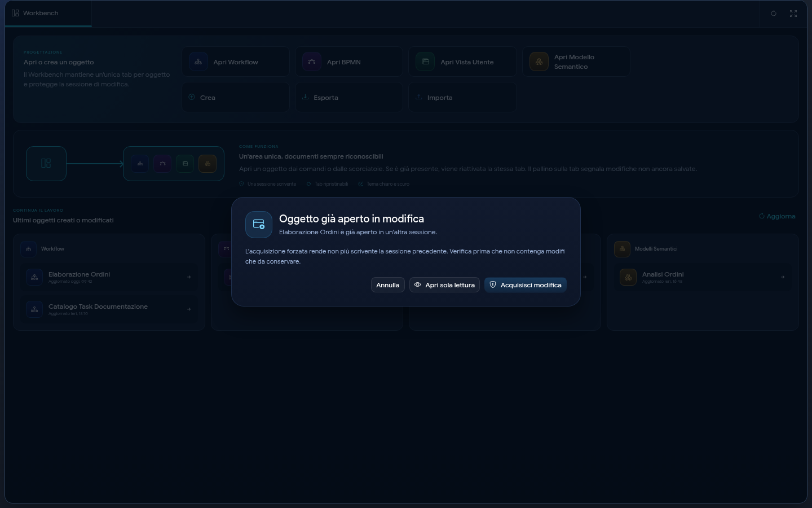Toggle fullscreen icon in top bar

click(x=793, y=14)
